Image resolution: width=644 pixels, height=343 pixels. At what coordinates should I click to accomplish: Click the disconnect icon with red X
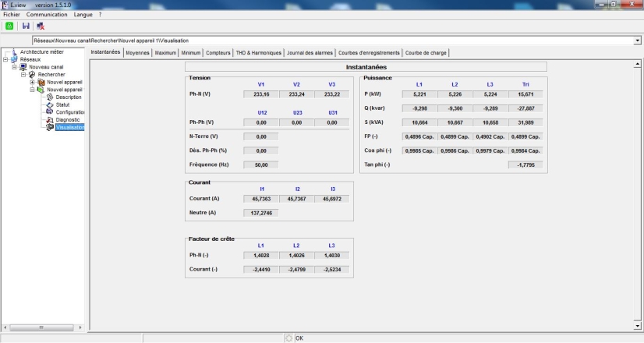pyautogui.click(x=41, y=26)
